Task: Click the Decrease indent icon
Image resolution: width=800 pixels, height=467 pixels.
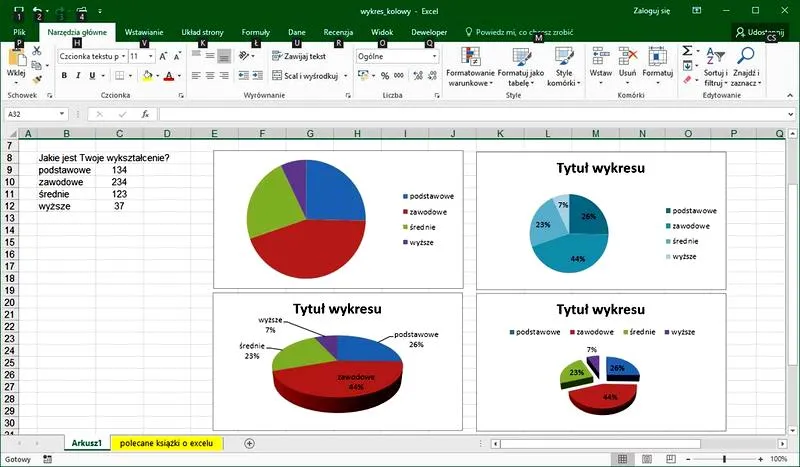Action: (x=244, y=76)
